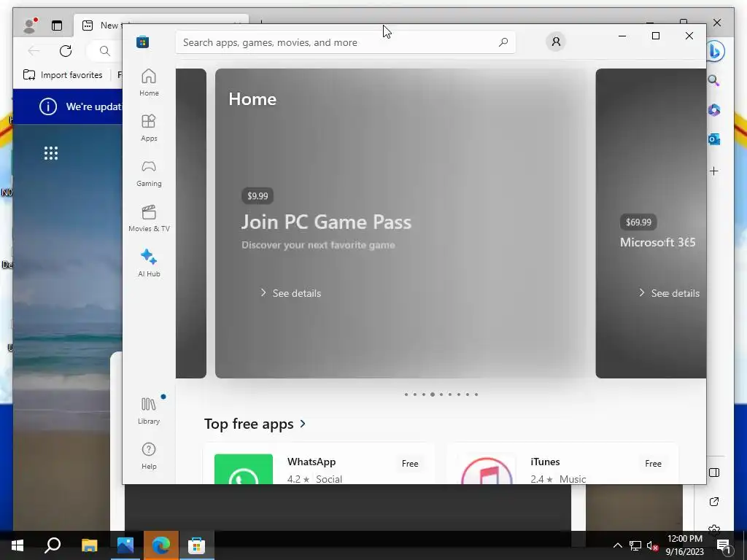Open the Photos app from taskbar
Screen dimensions: 747x560
(125, 545)
